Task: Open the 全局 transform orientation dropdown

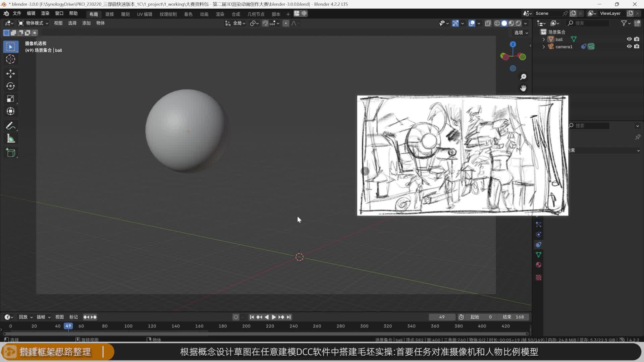Action: click(235, 23)
